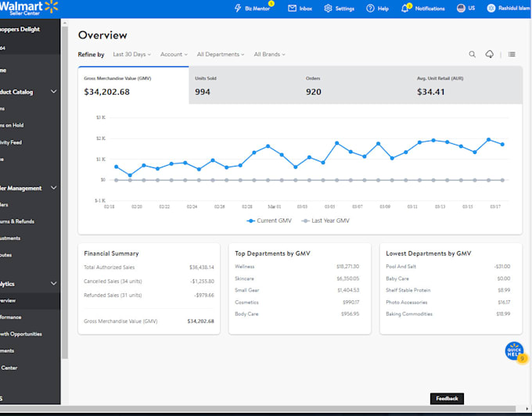Click Refunded Sales (31 units) row
The image size is (532, 416).
pyautogui.click(x=149, y=296)
